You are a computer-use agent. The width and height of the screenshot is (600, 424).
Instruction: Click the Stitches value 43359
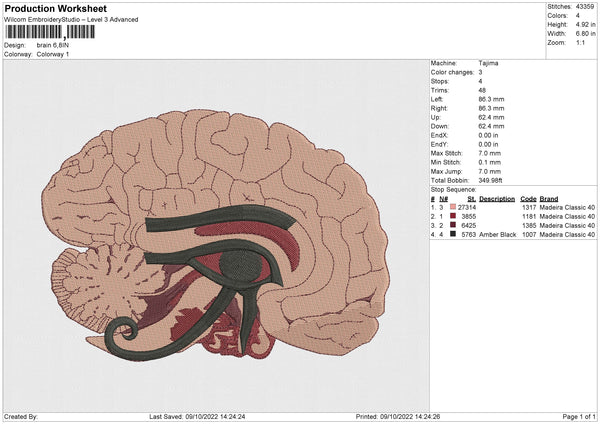(x=585, y=7)
